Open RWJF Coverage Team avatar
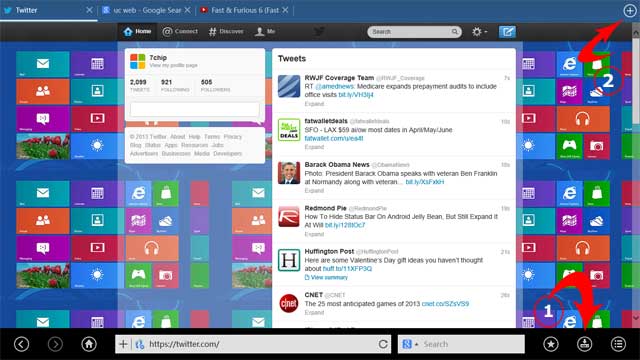The width and height of the screenshot is (640, 360). (289, 86)
